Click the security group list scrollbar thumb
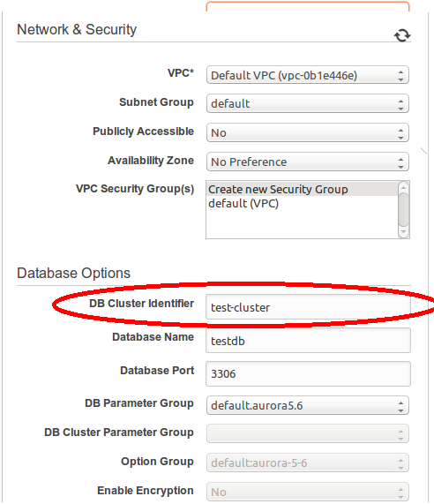Viewport: 434px width, 504px height. click(x=403, y=209)
